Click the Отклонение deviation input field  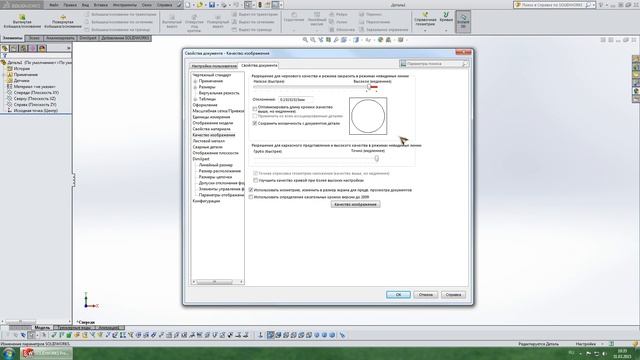(296, 100)
